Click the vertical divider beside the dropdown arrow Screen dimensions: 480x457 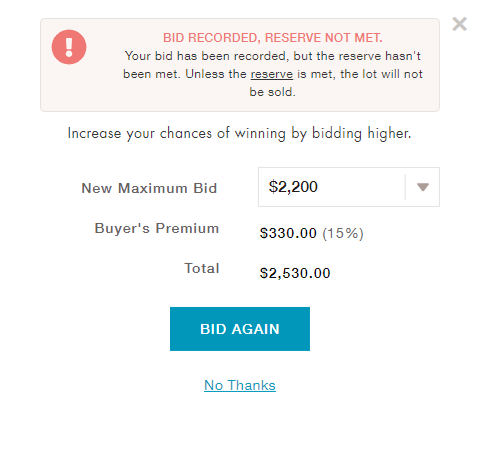pyautogui.click(x=405, y=187)
